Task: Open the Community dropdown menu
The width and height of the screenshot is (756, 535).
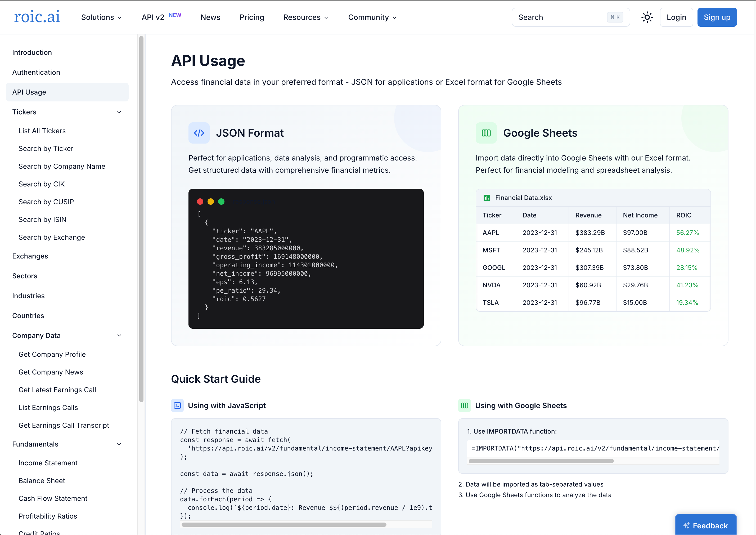Action: pyautogui.click(x=372, y=17)
